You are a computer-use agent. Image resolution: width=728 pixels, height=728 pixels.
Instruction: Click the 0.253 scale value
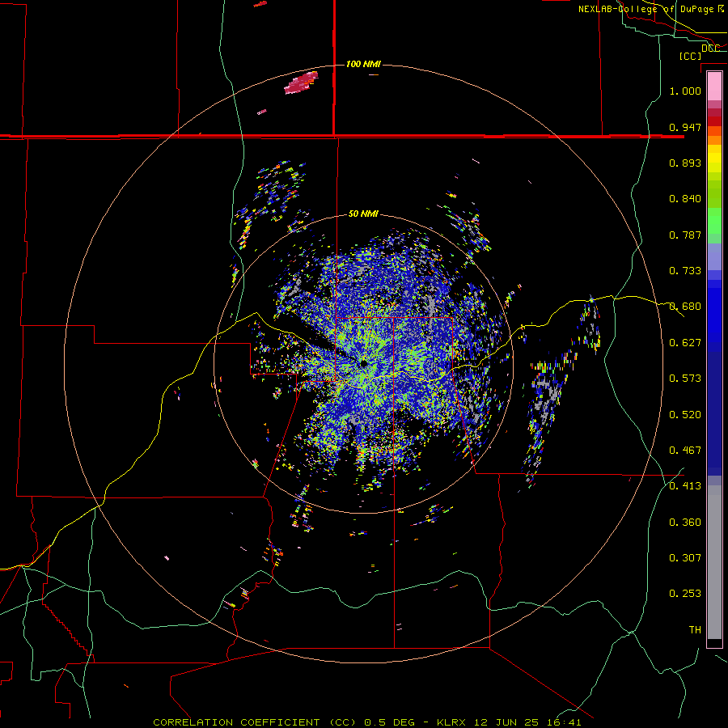(685, 594)
